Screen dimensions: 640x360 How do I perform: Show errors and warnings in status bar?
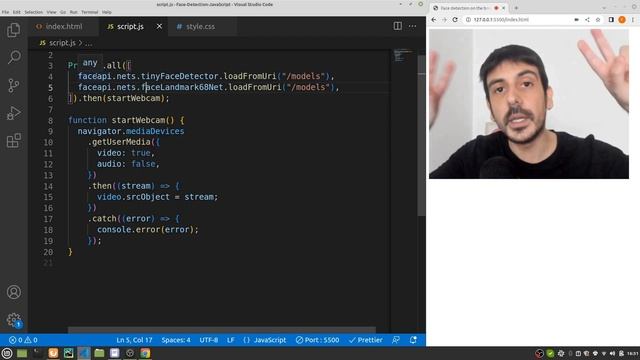tap(23, 340)
